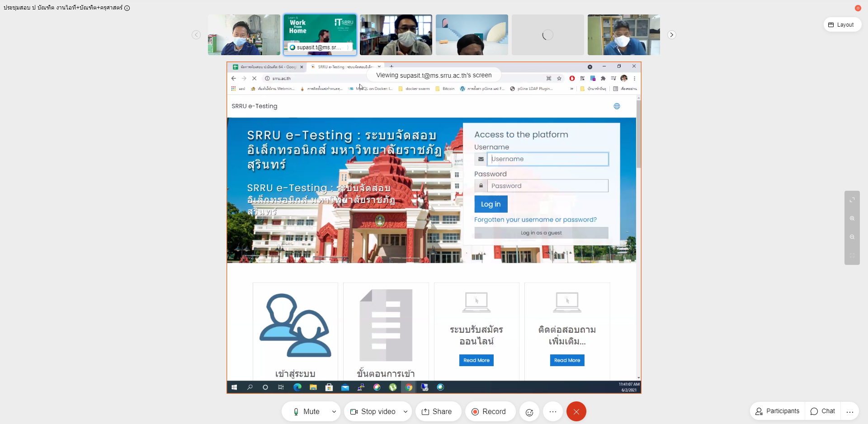Stop video camera feed

[x=373, y=412]
